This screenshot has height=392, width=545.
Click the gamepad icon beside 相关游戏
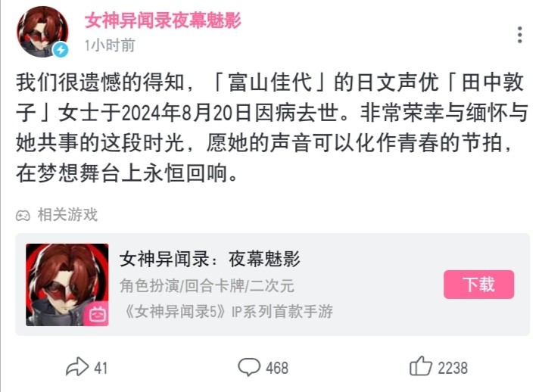[x=23, y=216]
